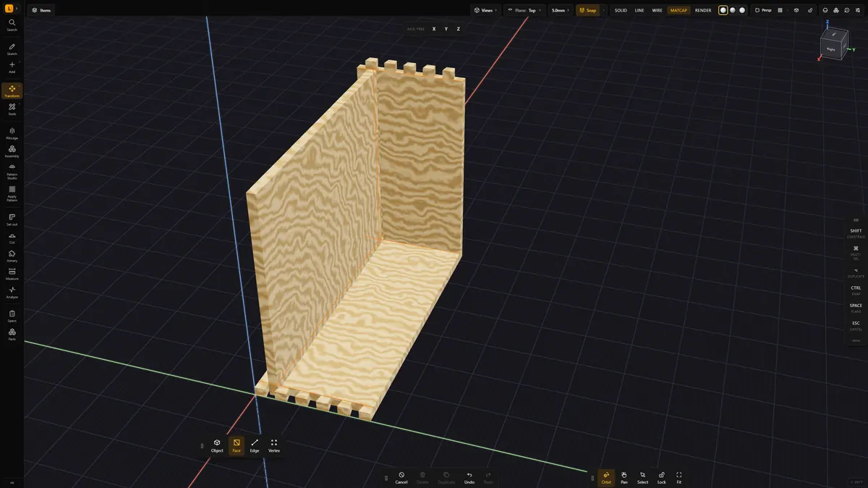Constrain to the Y axis

pos(446,29)
